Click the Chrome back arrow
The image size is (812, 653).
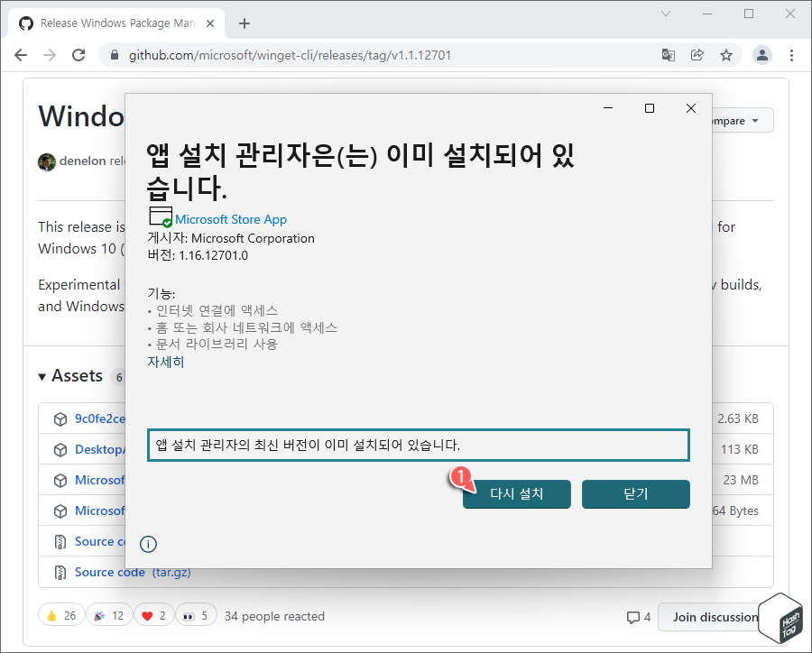coord(21,55)
